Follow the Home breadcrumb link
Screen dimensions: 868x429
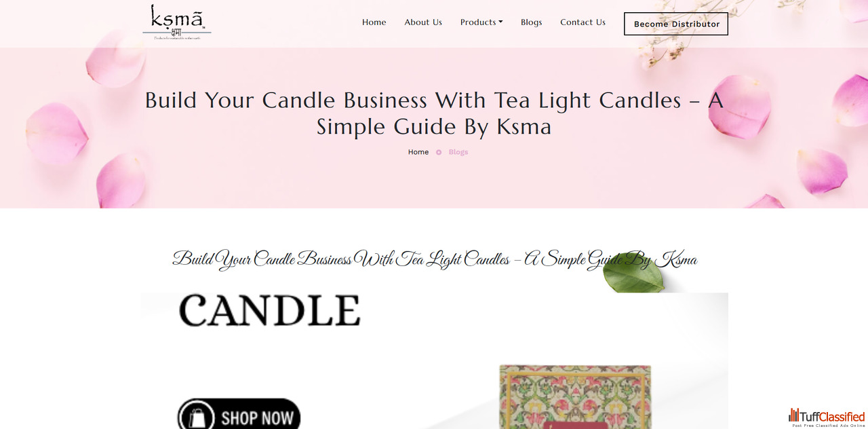(418, 152)
